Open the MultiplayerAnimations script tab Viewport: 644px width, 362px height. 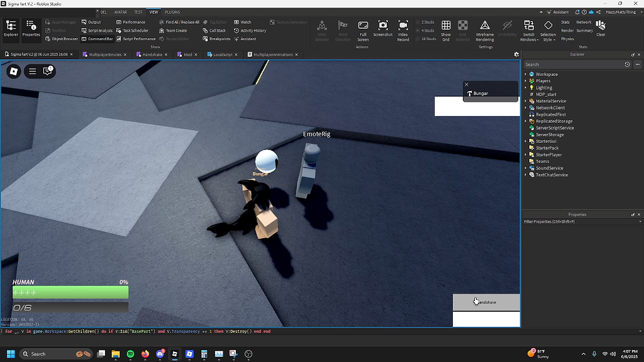[273, 55]
